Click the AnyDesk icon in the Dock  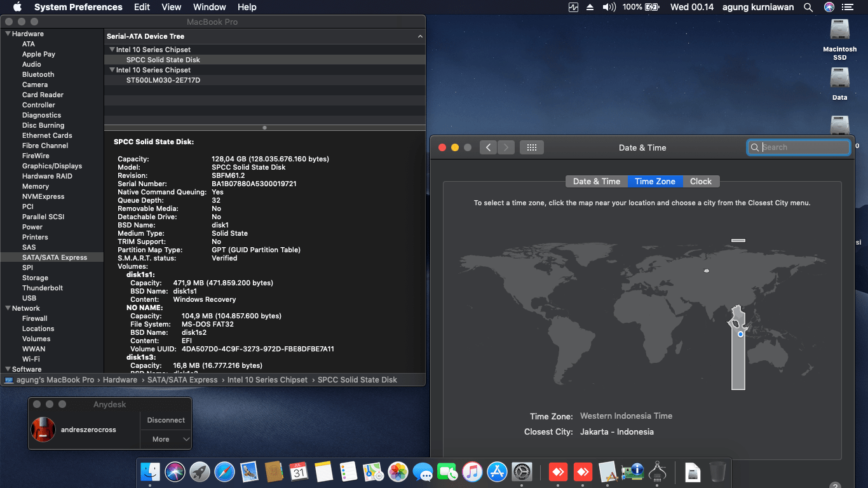coord(558,472)
